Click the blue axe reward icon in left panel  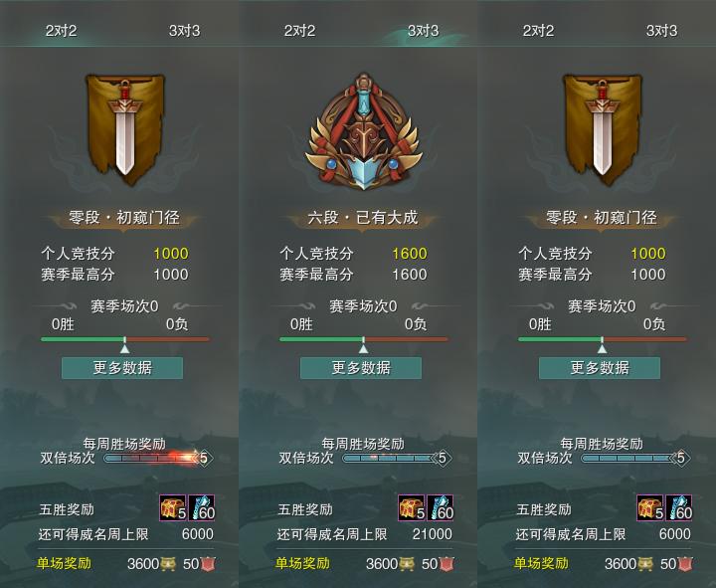pyautogui.click(x=202, y=507)
